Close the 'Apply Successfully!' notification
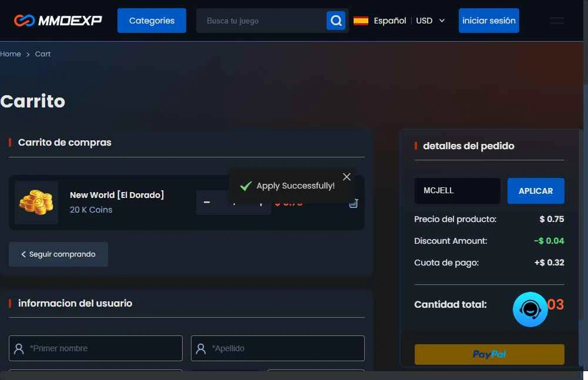The width and height of the screenshot is (588, 380). click(x=347, y=177)
